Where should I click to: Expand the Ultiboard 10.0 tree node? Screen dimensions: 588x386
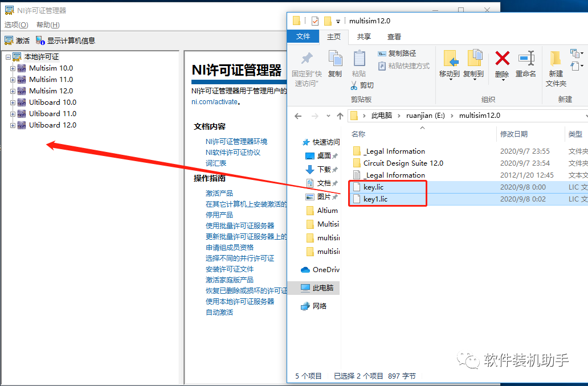tap(13, 102)
